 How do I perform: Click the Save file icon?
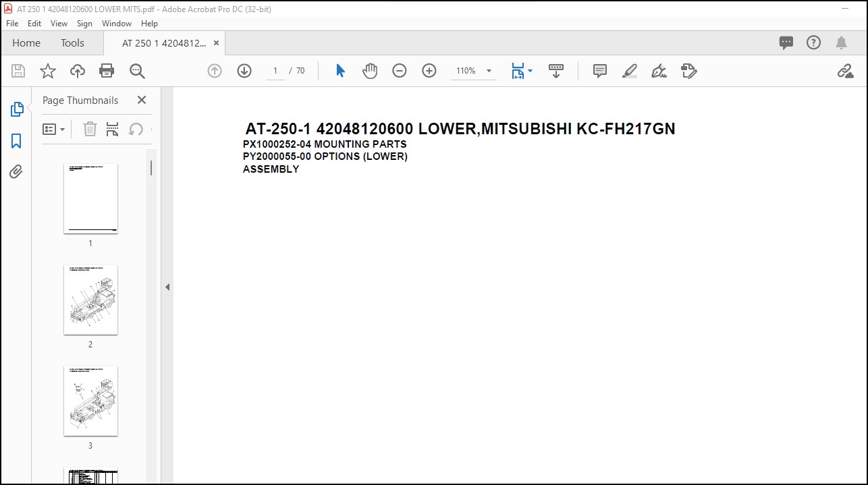coord(18,71)
